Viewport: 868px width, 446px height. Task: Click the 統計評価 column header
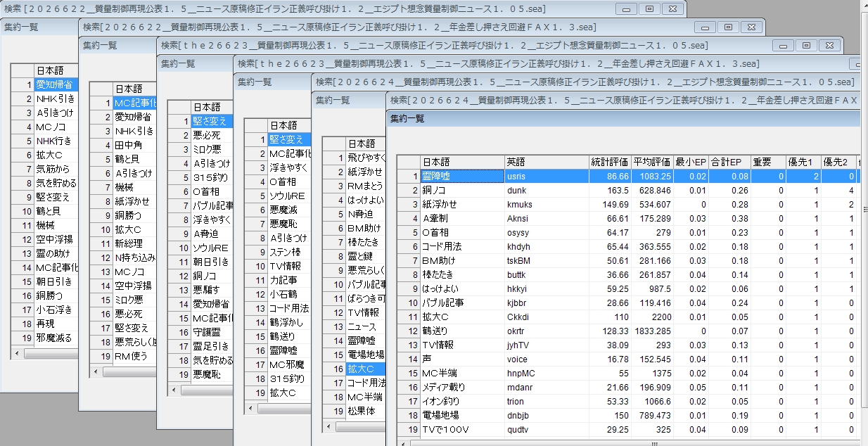tap(609, 162)
